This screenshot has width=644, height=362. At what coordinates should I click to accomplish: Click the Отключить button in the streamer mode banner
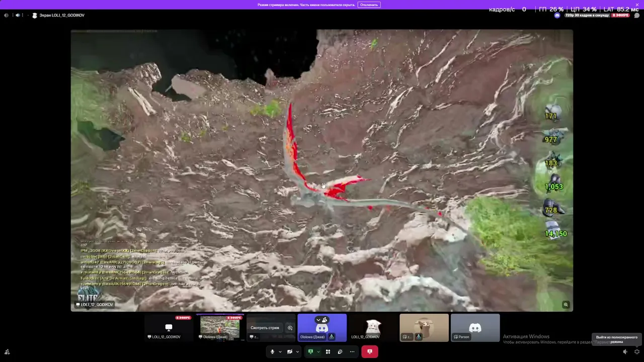click(369, 5)
